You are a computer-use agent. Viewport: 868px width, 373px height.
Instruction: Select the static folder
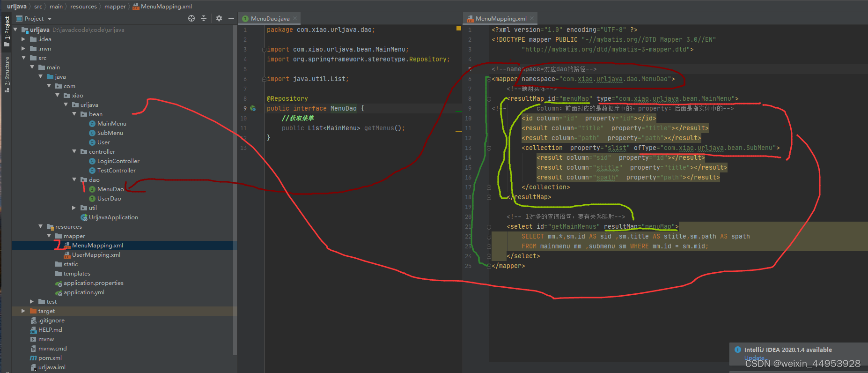click(71, 264)
